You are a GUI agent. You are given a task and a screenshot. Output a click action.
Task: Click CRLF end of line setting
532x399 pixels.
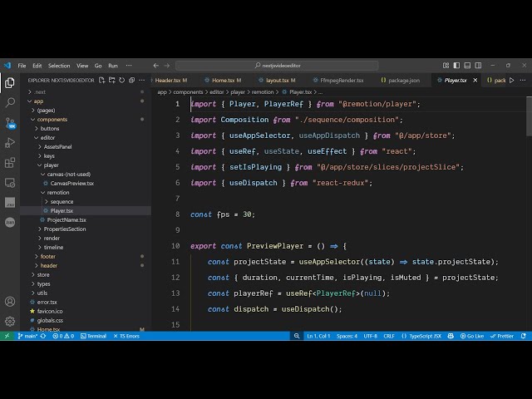click(x=389, y=336)
